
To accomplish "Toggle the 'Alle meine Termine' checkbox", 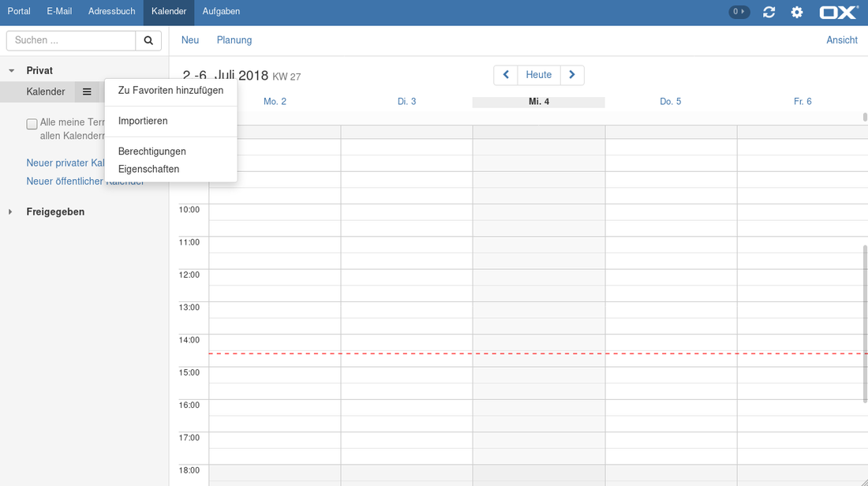I will (32, 124).
